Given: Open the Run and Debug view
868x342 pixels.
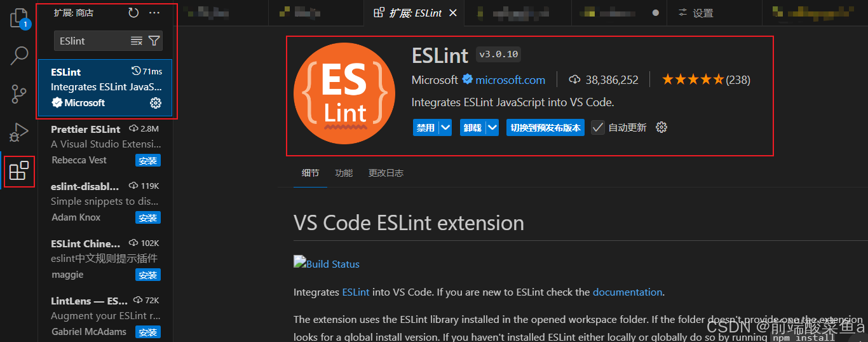Looking at the screenshot, I should coord(19,132).
